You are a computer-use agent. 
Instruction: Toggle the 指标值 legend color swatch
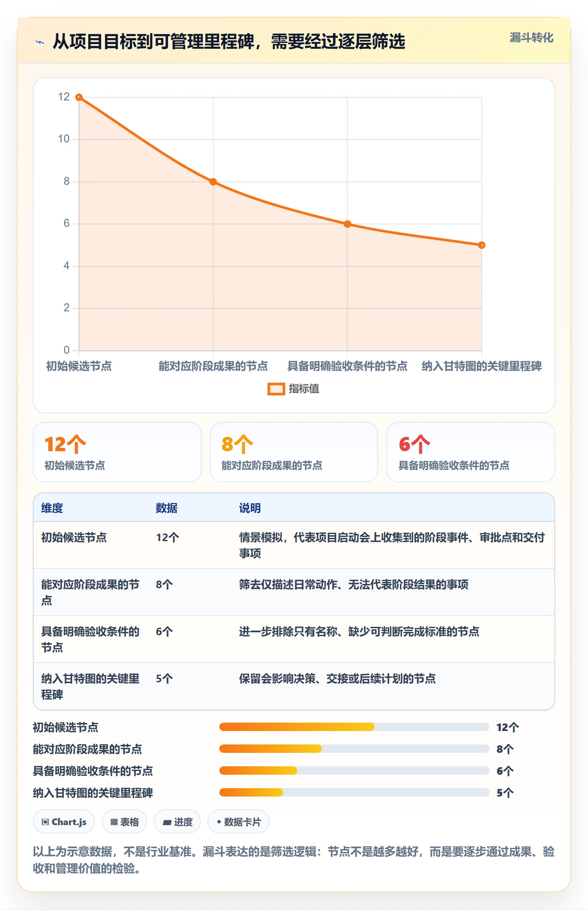tap(276, 389)
